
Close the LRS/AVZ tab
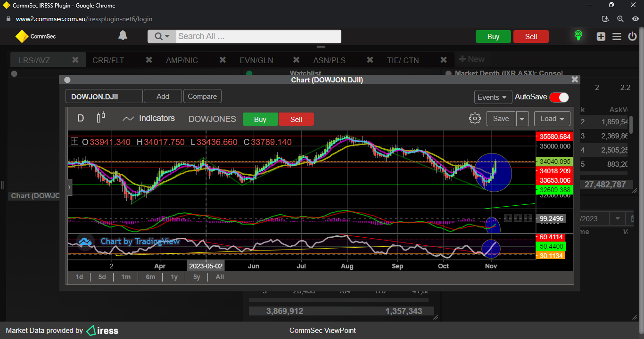coord(75,60)
